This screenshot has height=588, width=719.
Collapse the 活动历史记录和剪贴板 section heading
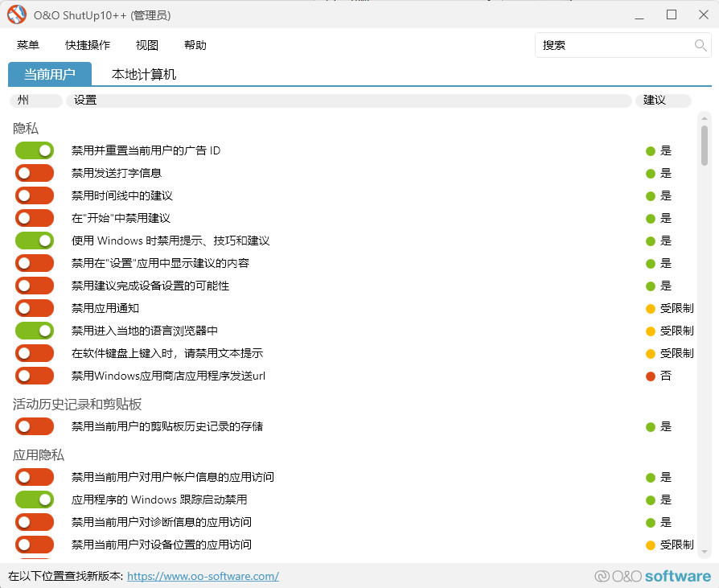(77, 404)
